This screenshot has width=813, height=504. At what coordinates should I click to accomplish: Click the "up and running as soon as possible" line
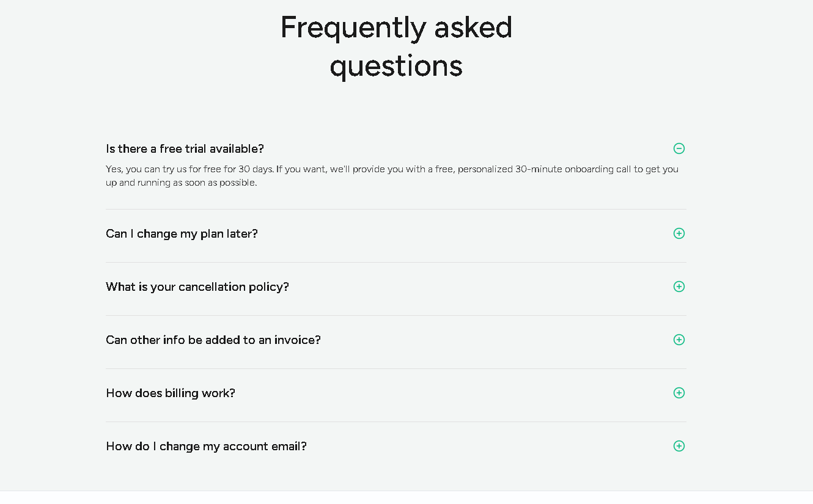click(x=181, y=183)
